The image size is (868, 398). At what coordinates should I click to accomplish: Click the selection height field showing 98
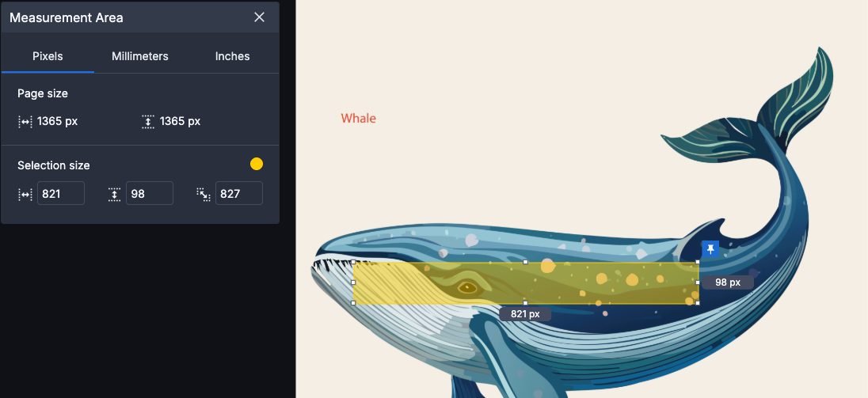[x=150, y=194]
